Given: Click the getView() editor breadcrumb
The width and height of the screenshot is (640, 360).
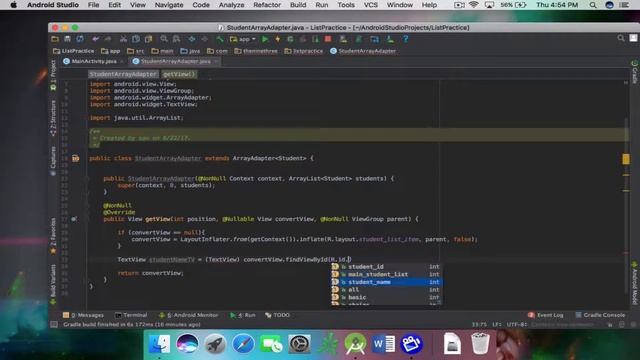Looking at the screenshot, I should tap(179, 74).
